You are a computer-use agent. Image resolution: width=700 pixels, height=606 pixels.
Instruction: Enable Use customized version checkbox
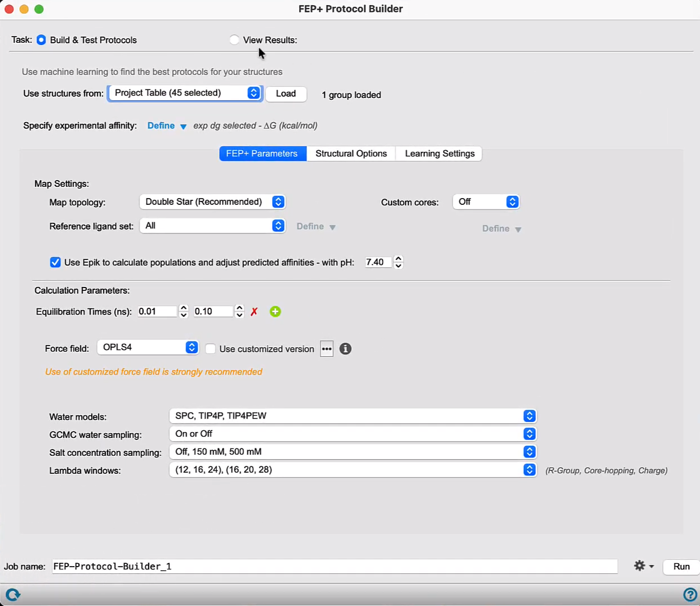click(211, 349)
